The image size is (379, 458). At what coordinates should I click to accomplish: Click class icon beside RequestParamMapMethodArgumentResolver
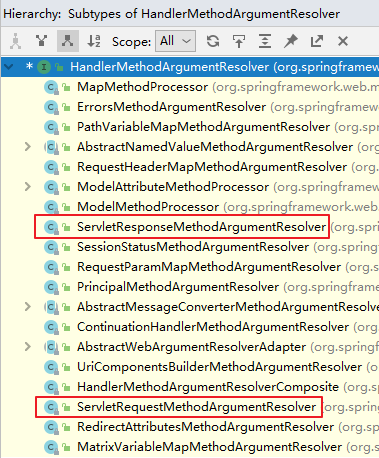click(51, 267)
